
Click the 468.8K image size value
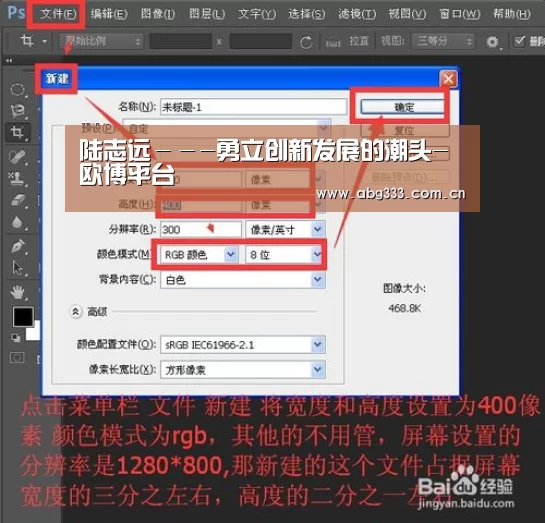click(405, 308)
